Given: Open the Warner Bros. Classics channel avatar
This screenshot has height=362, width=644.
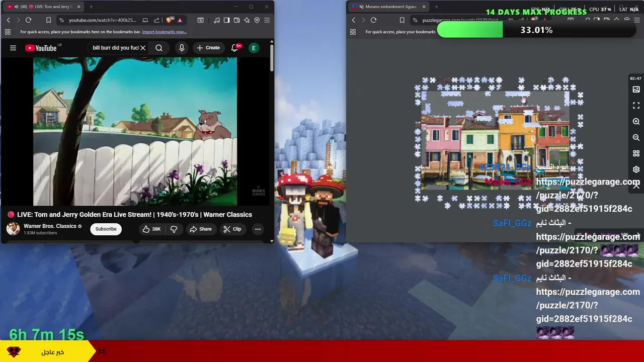Looking at the screenshot, I should [13, 229].
